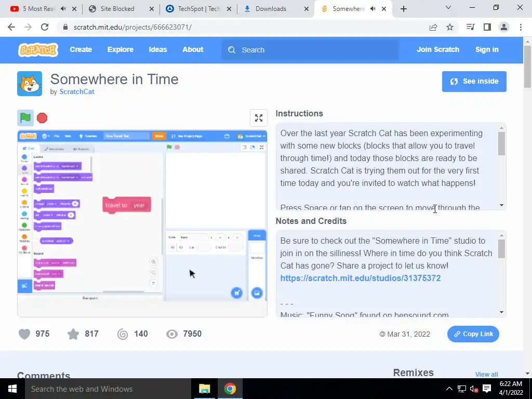Favorite the project with the star icon
The height and width of the screenshot is (399, 532).
pos(73,334)
